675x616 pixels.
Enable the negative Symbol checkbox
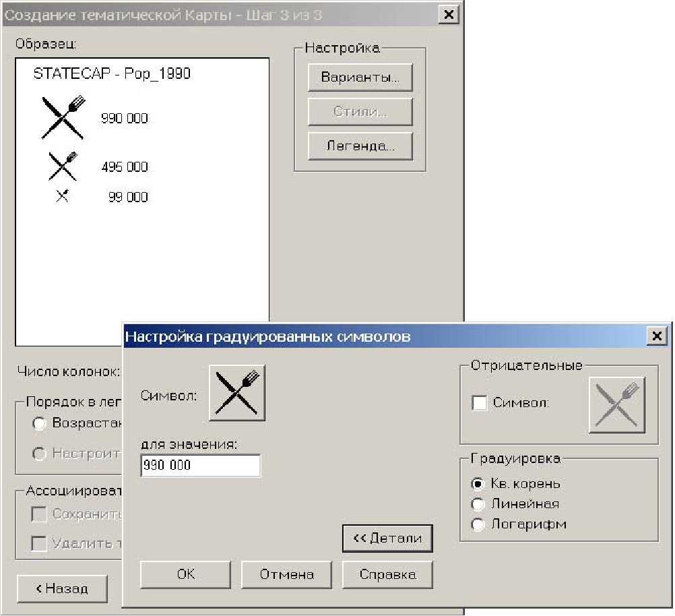pyautogui.click(x=480, y=403)
